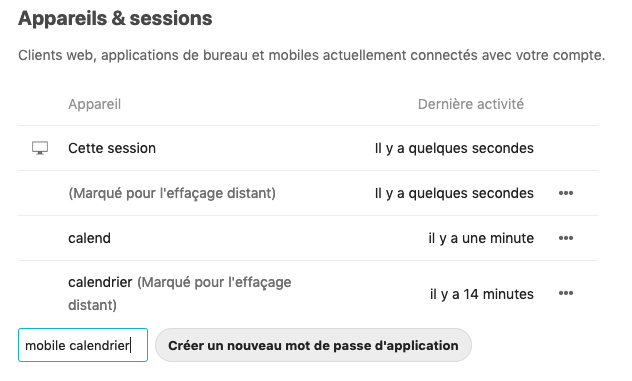Click Créer un nouveau mot de passe d'application
This screenshot has width=632, height=381.
coord(313,345)
